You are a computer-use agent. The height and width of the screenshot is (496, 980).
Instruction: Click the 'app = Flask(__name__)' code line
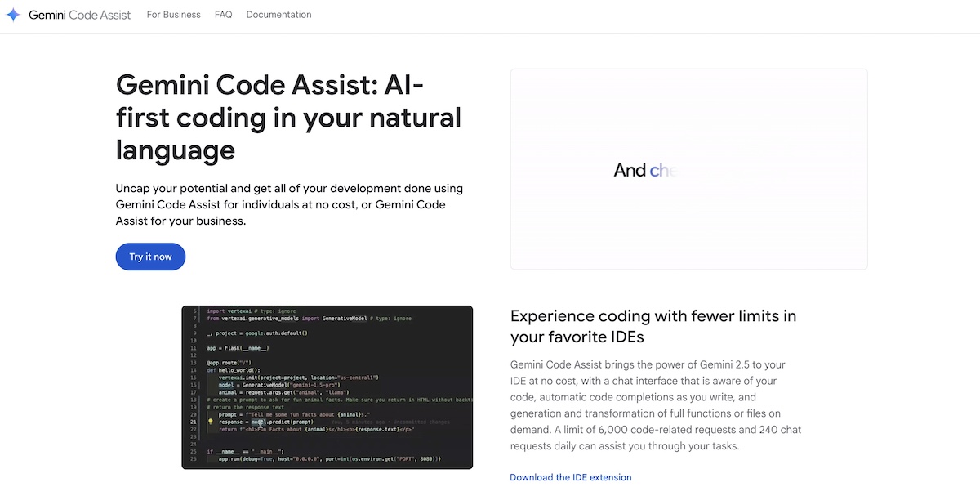(238, 348)
